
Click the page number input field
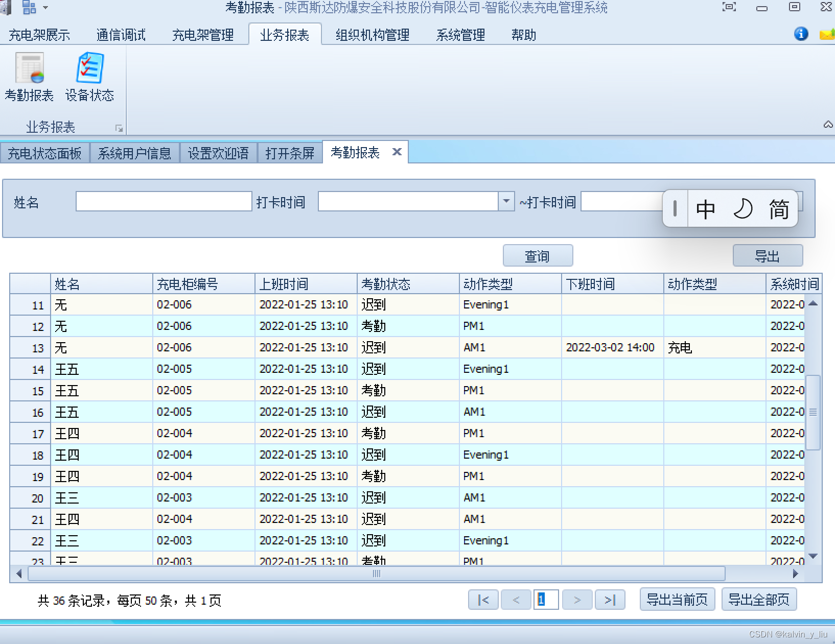click(x=546, y=600)
